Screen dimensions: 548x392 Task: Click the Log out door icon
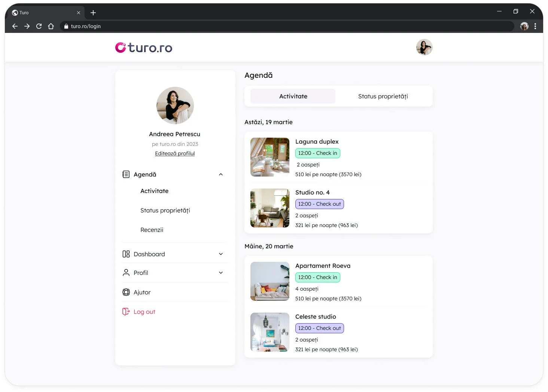click(126, 312)
